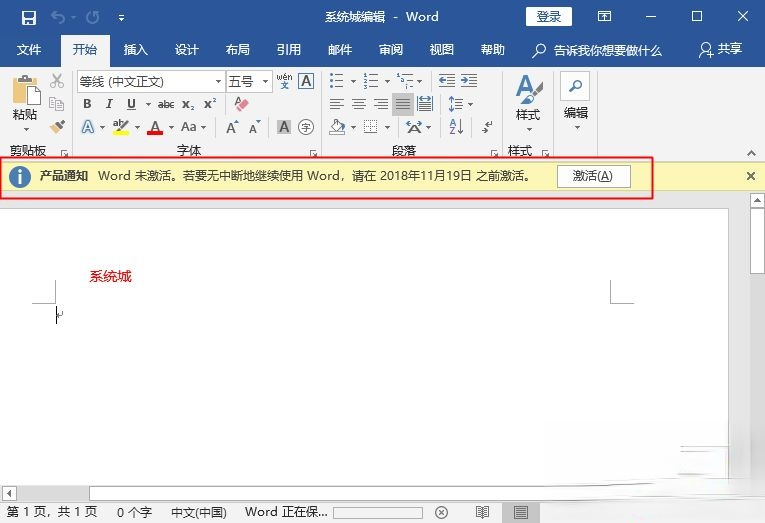Viewport: 765px width, 523px height.
Task: Toggle bold formatting
Action: 87,104
